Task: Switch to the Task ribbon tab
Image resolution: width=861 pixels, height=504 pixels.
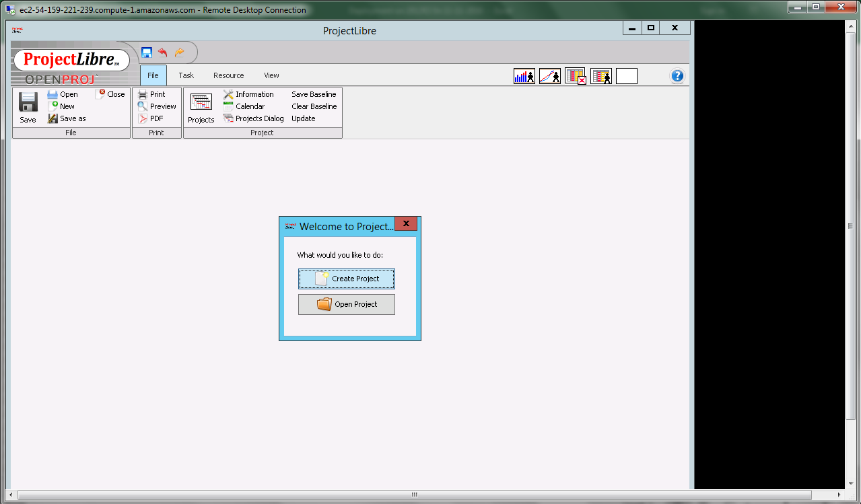Action: point(186,75)
